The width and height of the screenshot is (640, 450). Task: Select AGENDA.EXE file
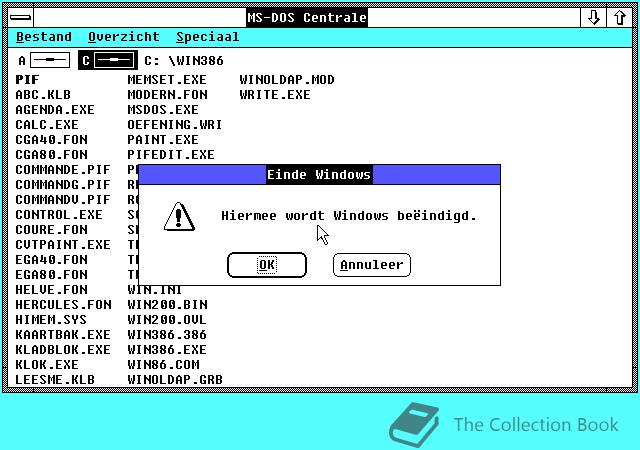55,110
